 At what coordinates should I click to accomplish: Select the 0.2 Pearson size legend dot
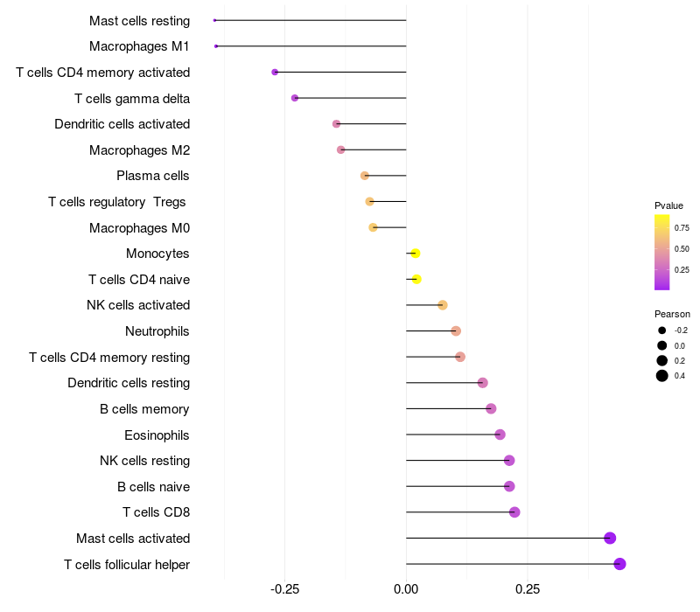pyautogui.click(x=662, y=360)
